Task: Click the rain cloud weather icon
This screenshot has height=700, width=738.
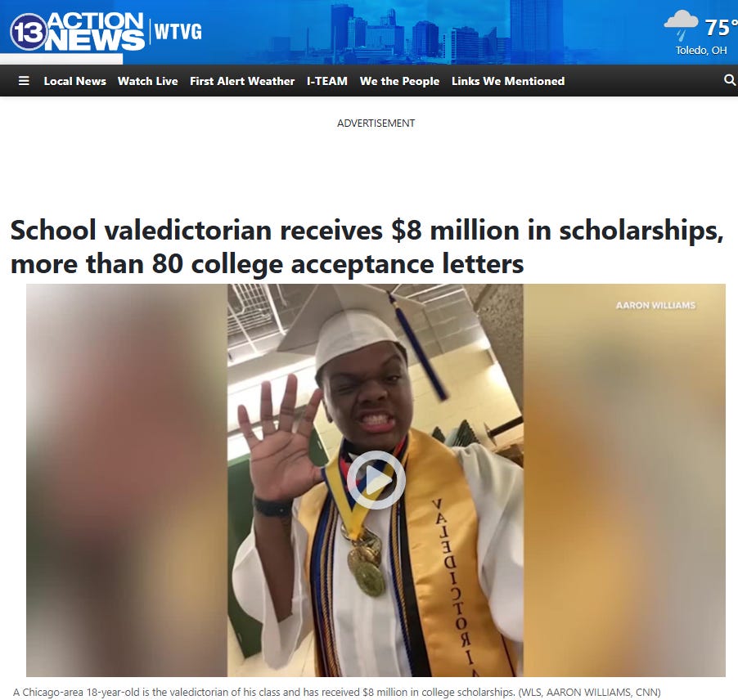Action: [x=681, y=25]
